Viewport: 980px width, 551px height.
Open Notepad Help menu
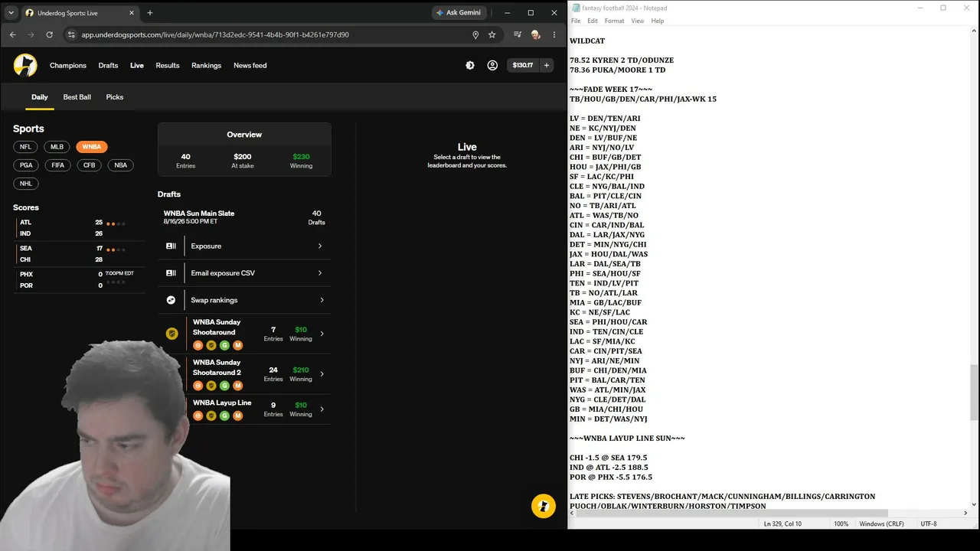pos(658,21)
